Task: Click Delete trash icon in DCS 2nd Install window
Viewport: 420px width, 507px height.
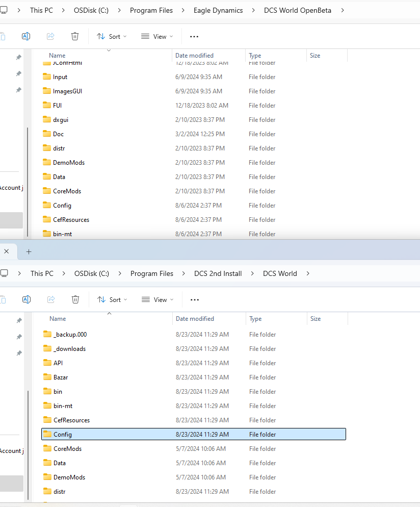Action: [75, 299]
